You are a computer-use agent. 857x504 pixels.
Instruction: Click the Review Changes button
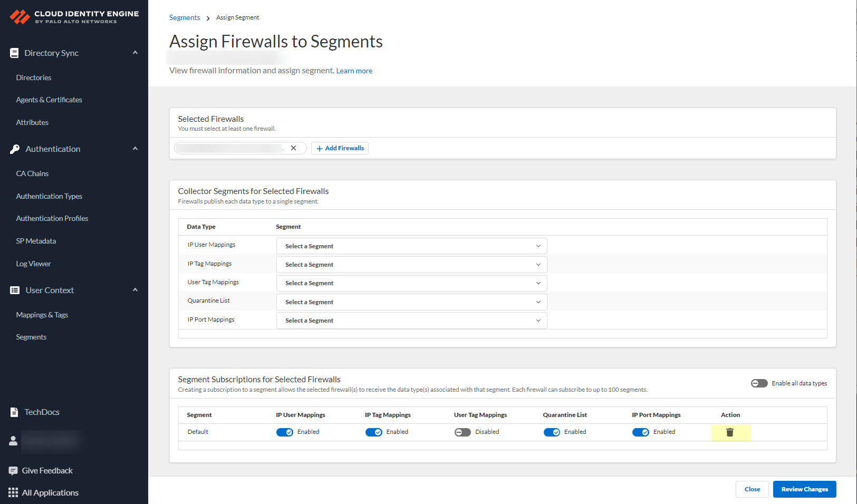804,489
